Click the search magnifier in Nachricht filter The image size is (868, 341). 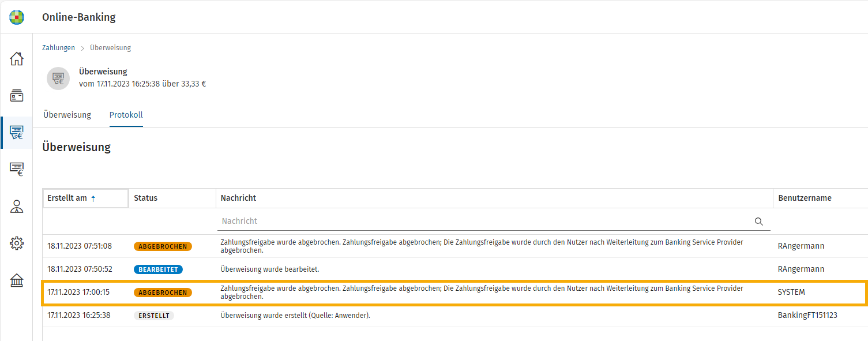coord(758,221)
